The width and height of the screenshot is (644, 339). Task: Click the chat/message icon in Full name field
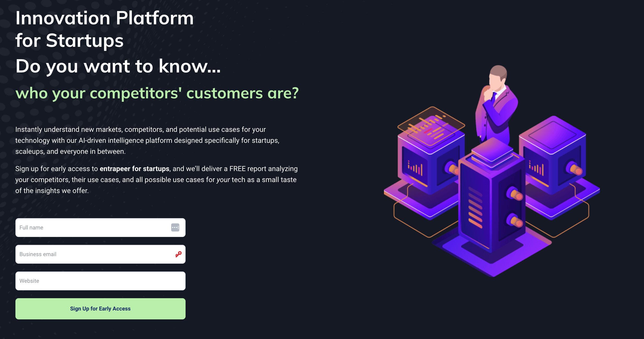click(175, 227)
